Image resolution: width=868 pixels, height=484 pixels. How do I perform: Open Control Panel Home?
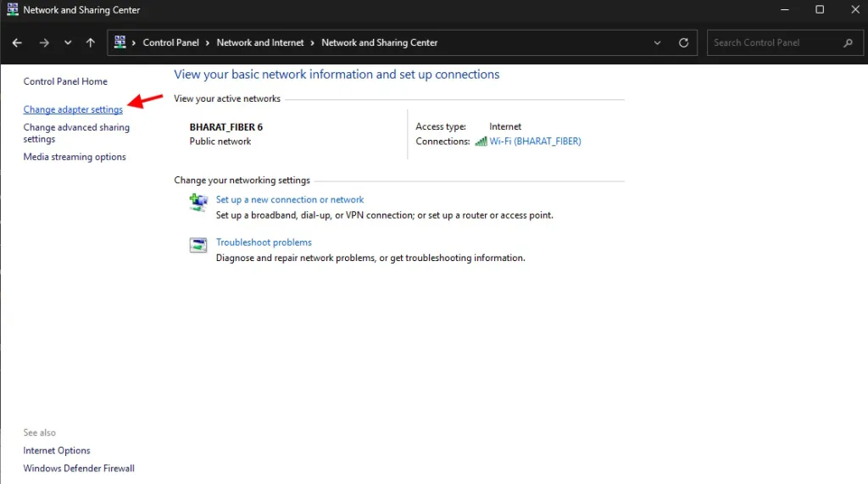pyautogui.click(x=65, y=81)
